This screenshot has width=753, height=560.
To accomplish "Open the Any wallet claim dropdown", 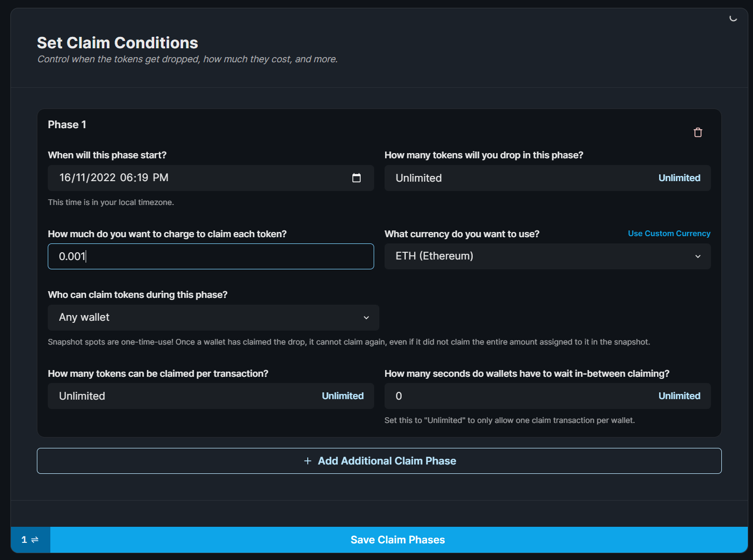I will (213, 317).
